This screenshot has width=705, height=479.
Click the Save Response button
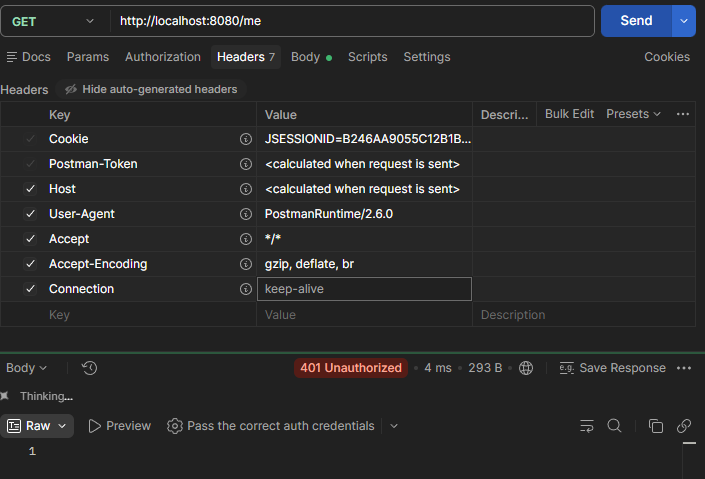click(x=612, y=368)
